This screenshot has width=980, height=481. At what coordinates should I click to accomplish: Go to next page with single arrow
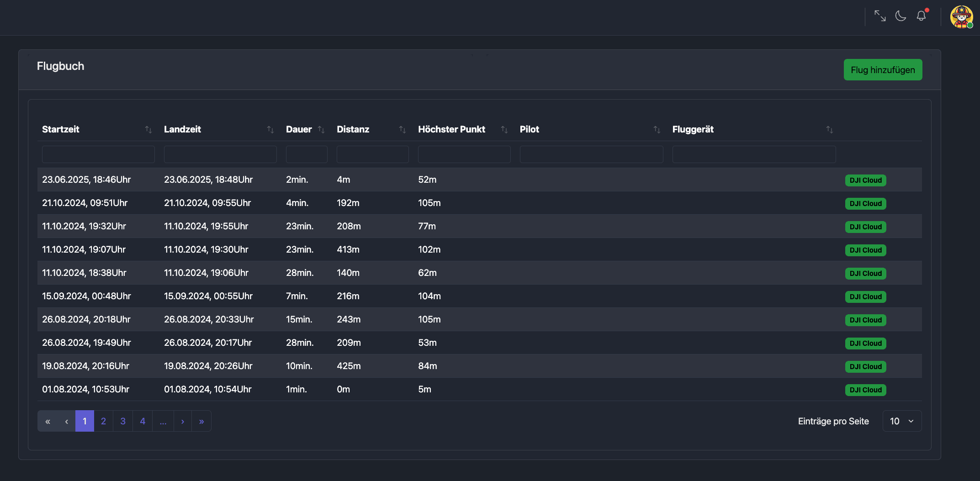183,421
